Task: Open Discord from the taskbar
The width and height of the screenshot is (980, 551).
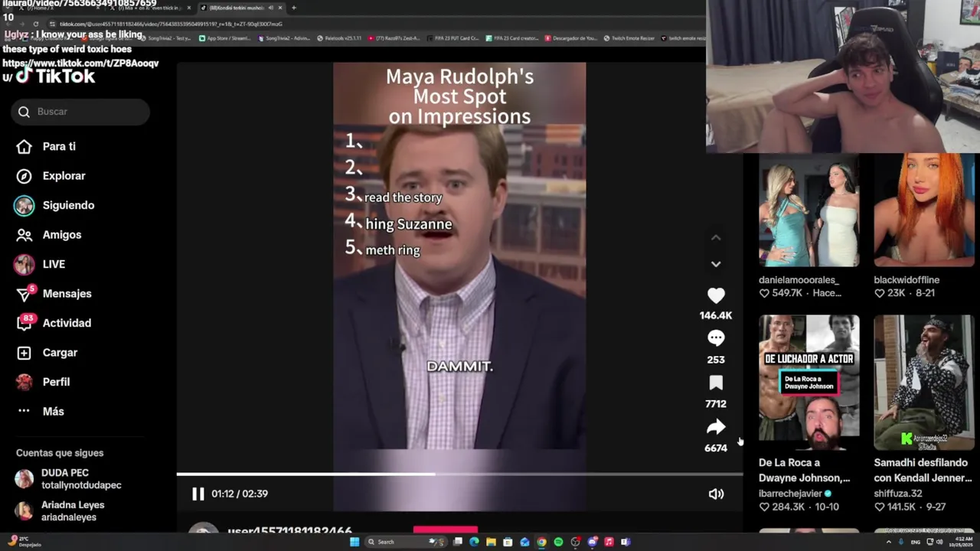Action: pyautogui.click(x=592, y=542)
